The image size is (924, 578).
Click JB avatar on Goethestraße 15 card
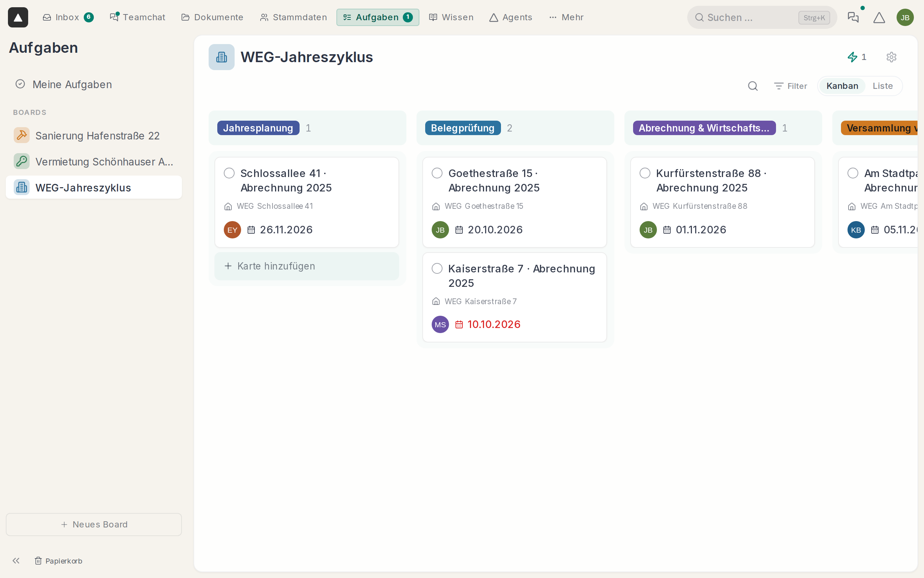tap(440, 230)
